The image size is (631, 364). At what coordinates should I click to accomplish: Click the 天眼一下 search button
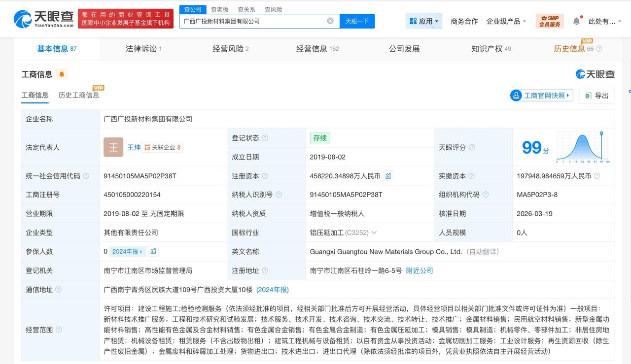(356, 21)
